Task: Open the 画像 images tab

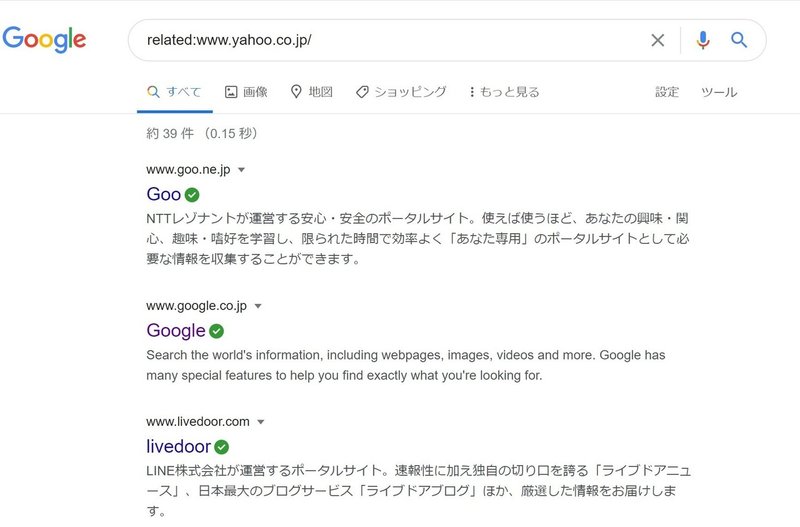Action: click(x=246, y=92)
